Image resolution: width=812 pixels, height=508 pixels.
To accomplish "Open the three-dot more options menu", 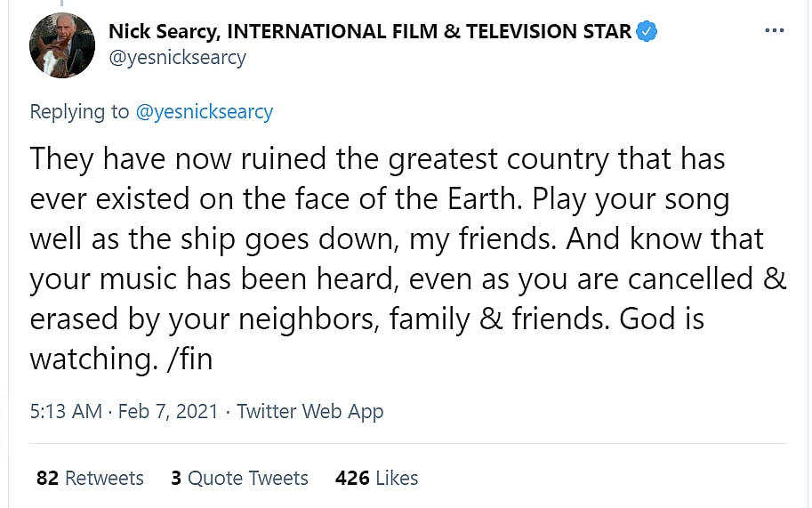I will coord(775,31).
